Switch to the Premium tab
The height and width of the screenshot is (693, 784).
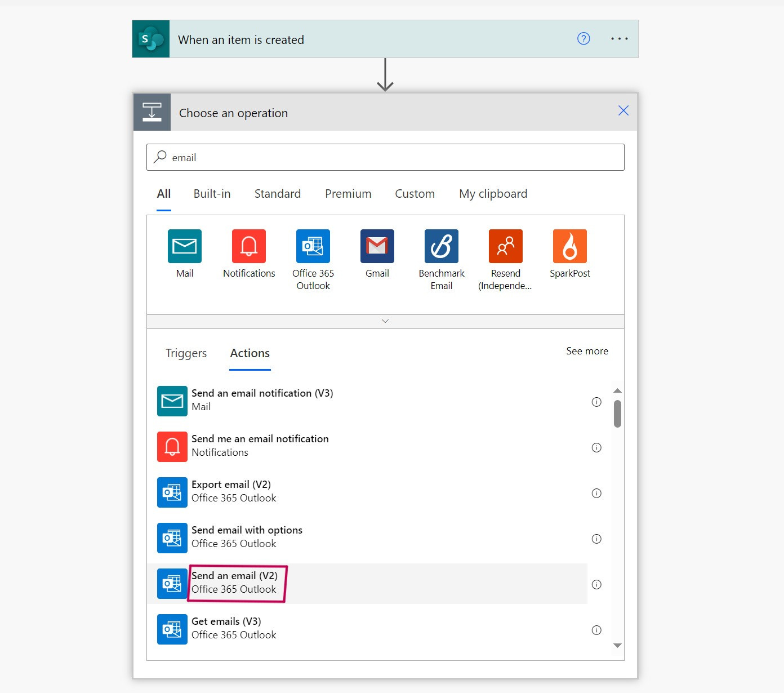348,194
